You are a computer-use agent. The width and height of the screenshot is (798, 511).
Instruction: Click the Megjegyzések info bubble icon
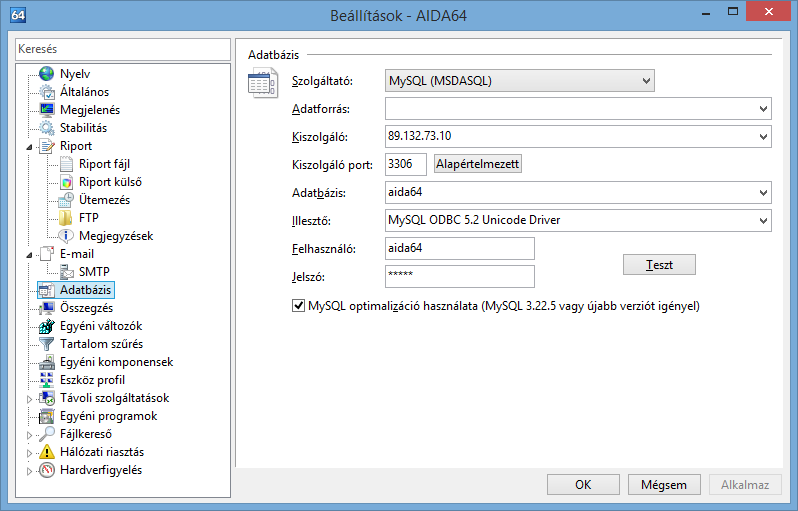coord(66,236)
